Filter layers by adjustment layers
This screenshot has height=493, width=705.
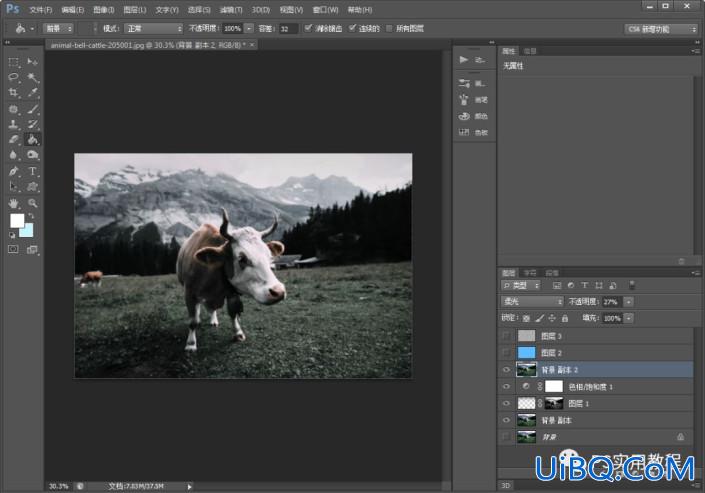click(571, 285)
